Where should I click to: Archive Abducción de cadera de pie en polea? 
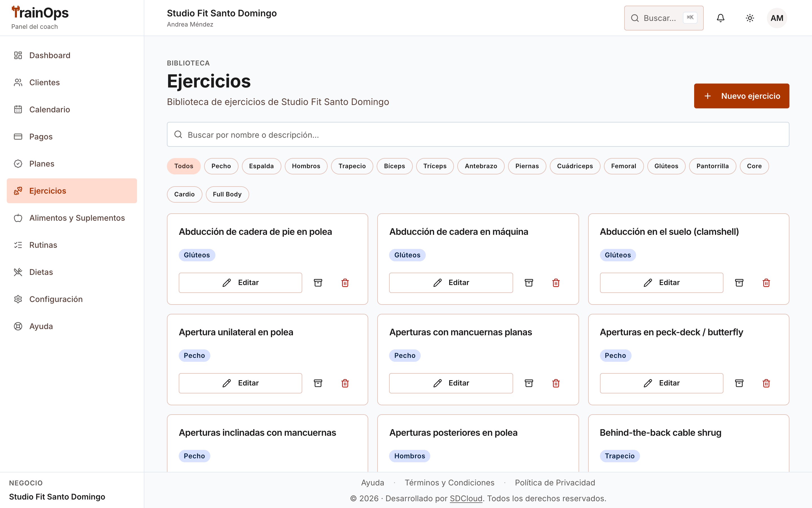[318, 283]
